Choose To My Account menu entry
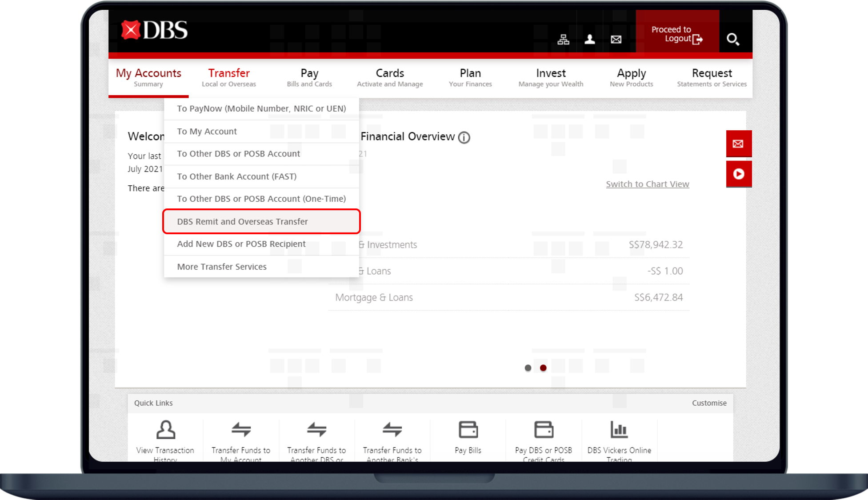Viewport: 868px width, 500px height. coord(261,131)
